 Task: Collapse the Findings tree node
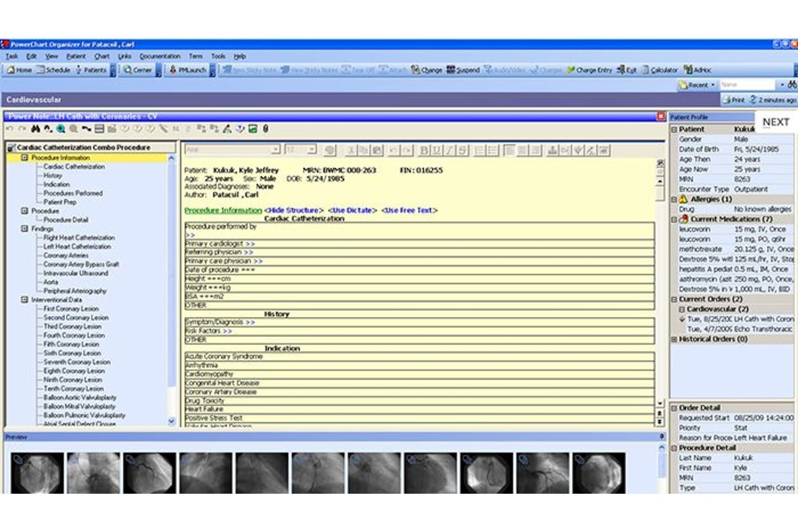pos(24,229)
